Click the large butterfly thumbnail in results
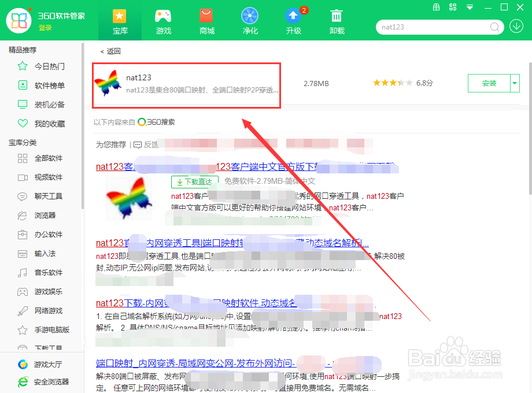This screenshot has height=393, width=532. pyautogui.click(x=129, y=198)
